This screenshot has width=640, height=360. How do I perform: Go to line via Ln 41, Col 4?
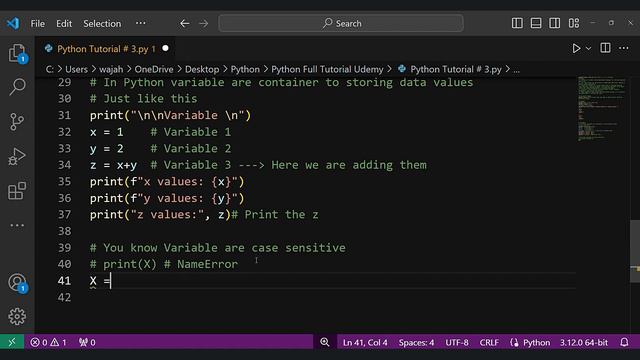365,342
